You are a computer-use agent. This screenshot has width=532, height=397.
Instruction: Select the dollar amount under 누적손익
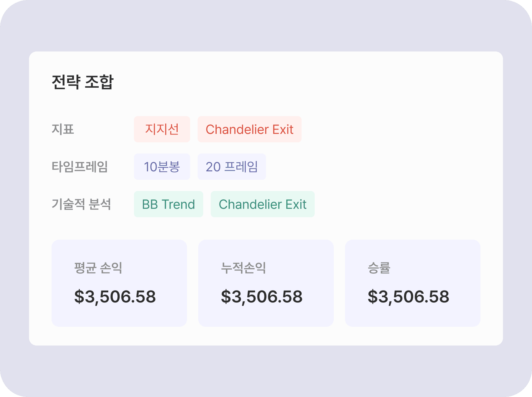tap(262, 297)
